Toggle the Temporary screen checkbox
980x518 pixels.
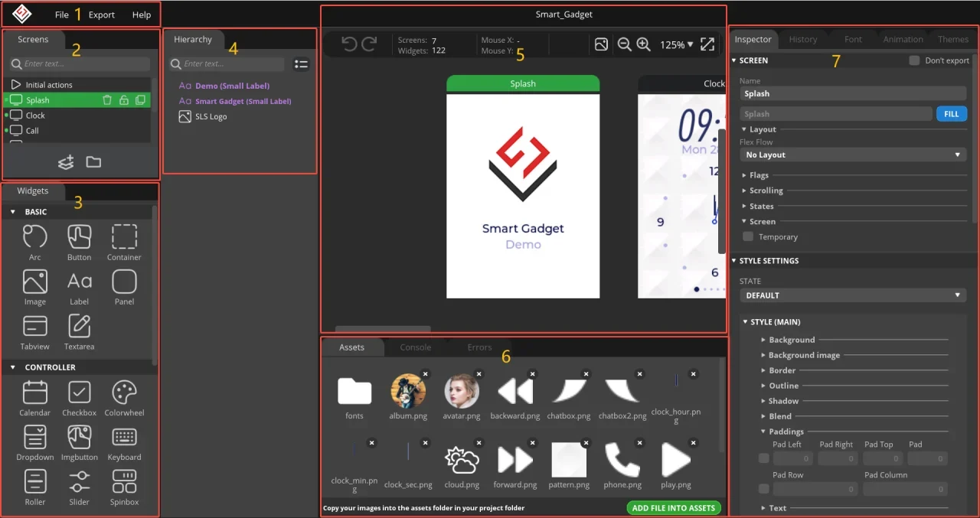[x=749, y=237]
